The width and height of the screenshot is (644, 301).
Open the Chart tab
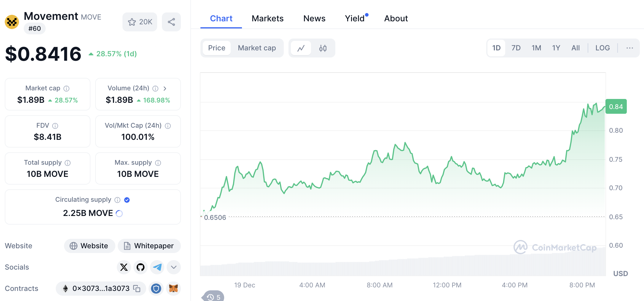pos(221,19)
